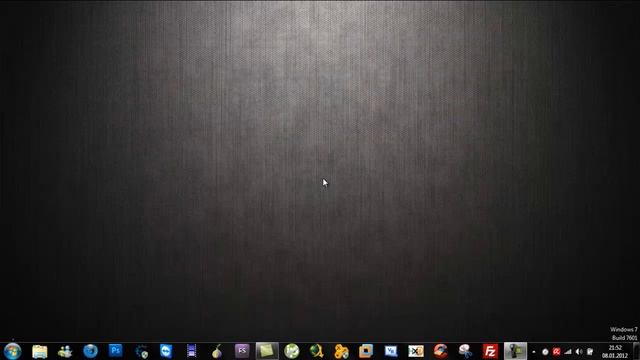Image resolution: width=640 pixels, height=360 pixels.
Task: Switch to the active screen recorder button
Action: coord(515,351)
